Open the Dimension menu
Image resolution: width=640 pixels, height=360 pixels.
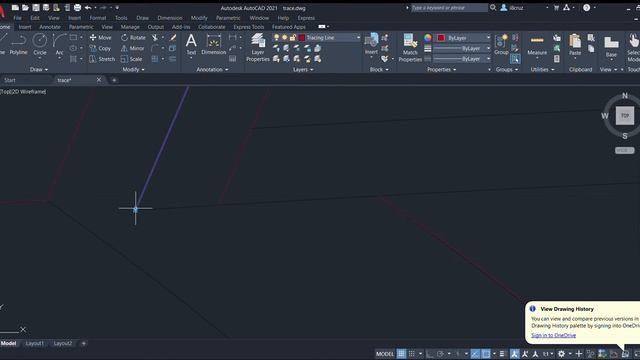click(170, 18)
